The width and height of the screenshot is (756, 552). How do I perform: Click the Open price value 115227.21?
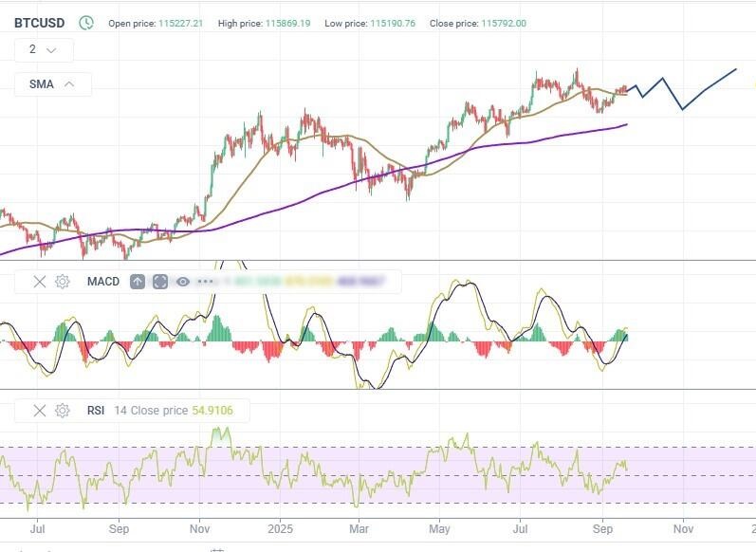click(183, 23)
